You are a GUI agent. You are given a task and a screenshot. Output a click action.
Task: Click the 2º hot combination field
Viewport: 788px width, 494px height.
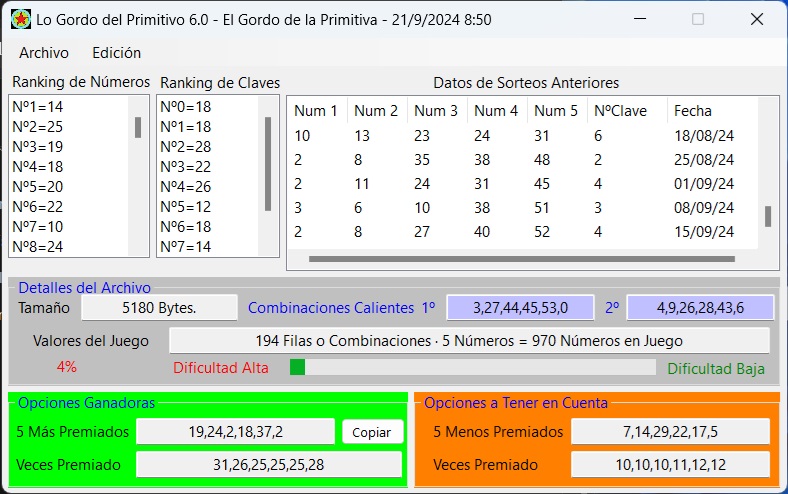(x=700, y=308)
